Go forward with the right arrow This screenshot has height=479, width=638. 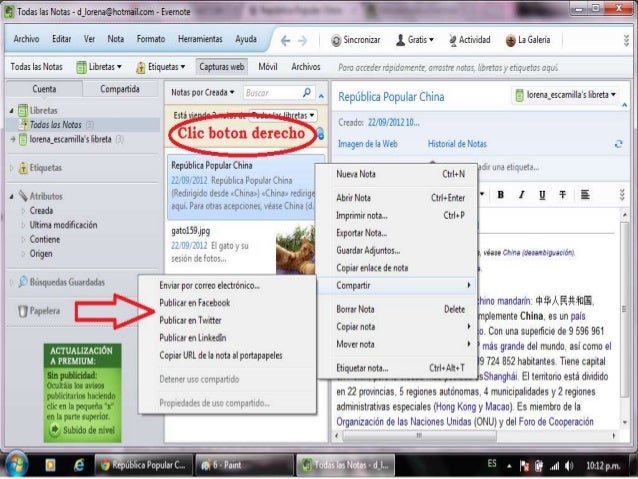point(302,40)
